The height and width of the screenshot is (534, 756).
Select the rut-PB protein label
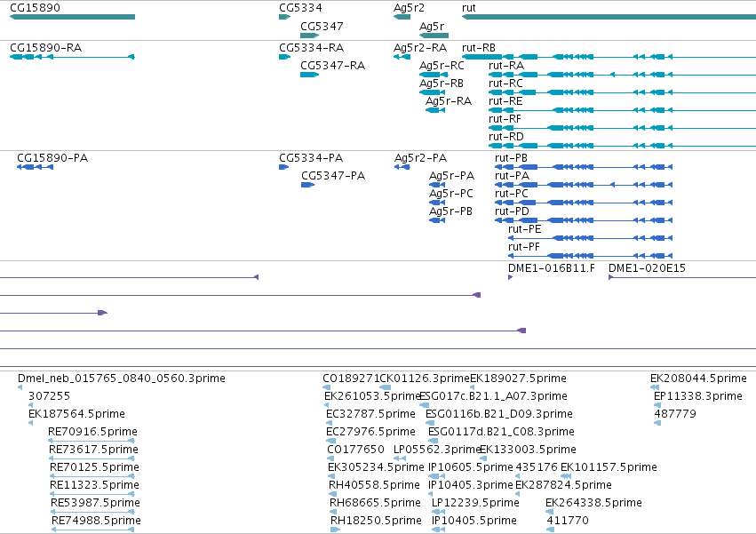(x=511, y=158)
